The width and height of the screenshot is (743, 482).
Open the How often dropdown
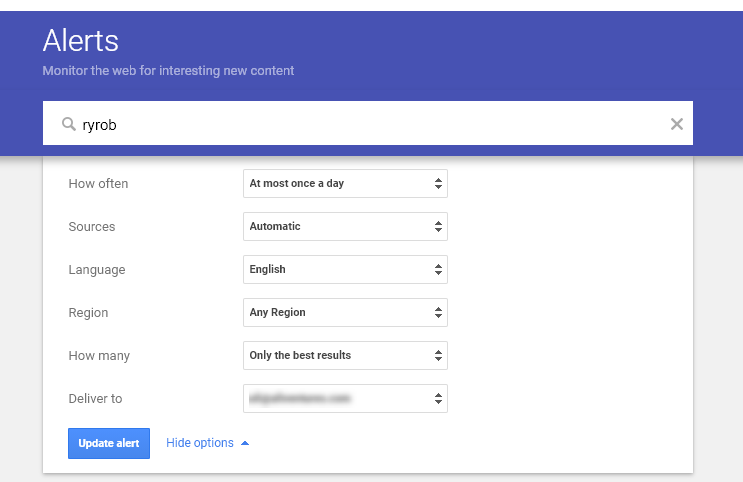coord(345,183)
